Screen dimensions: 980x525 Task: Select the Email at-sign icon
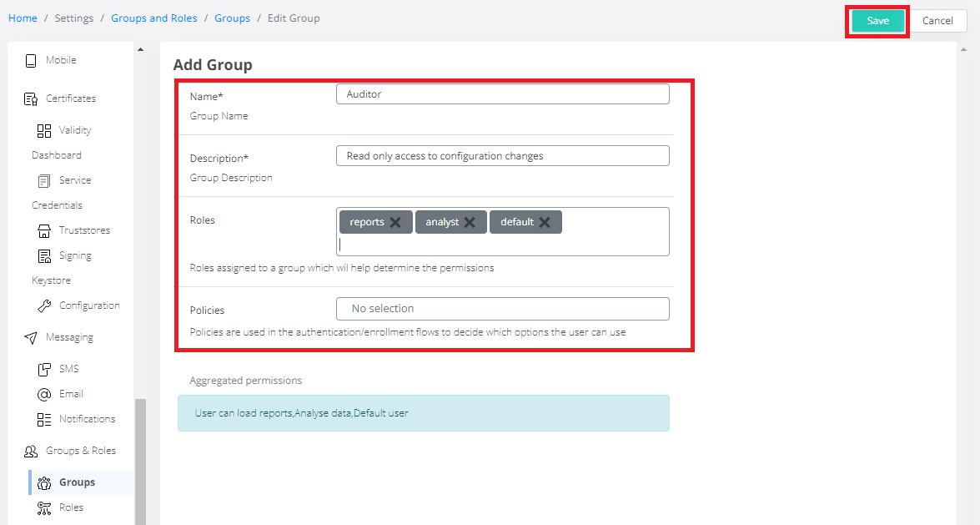[x=44, y=394]
